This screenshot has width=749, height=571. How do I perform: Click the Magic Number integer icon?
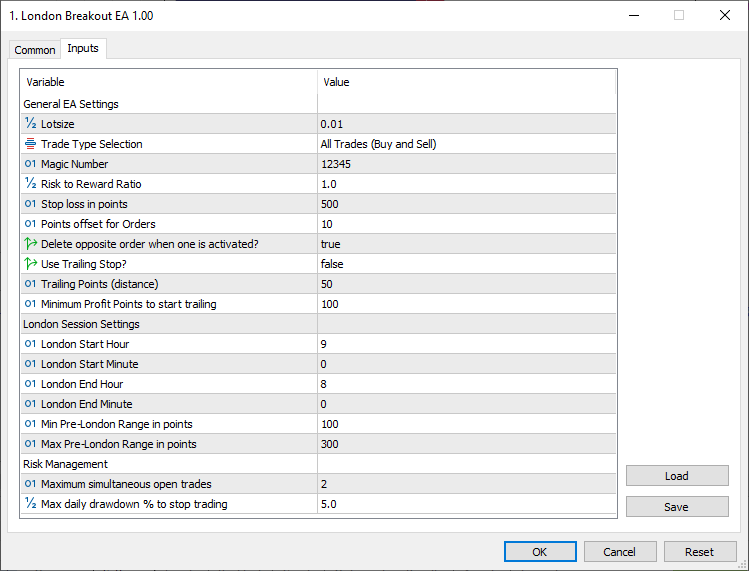[x=31, y=164]
